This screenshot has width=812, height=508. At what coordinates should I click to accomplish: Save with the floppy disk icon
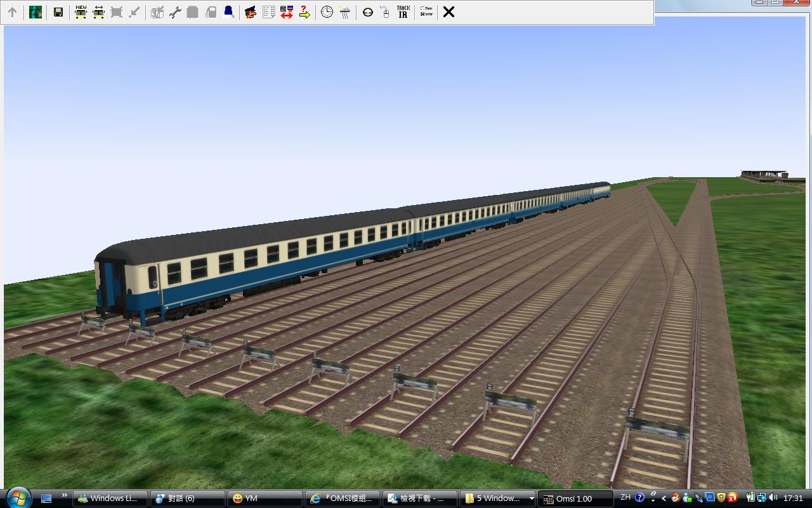[58, 12]
